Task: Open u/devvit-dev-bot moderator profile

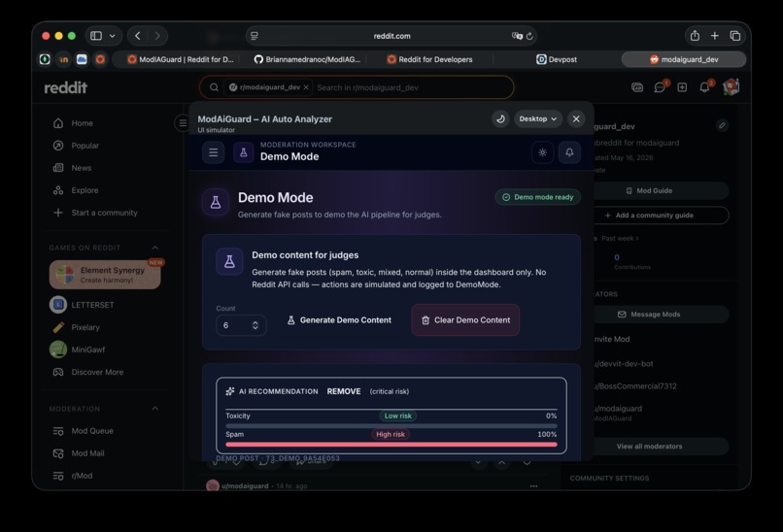Action: [624, 364]
